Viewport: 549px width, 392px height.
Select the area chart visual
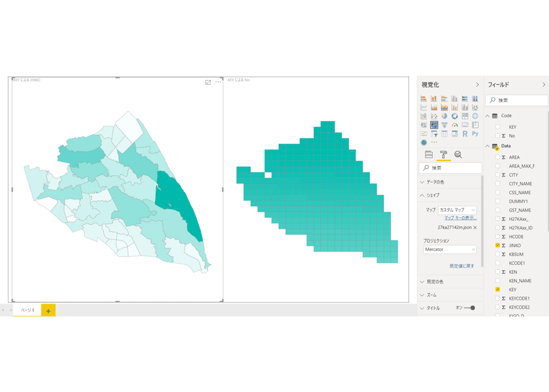tap(434, 107)
